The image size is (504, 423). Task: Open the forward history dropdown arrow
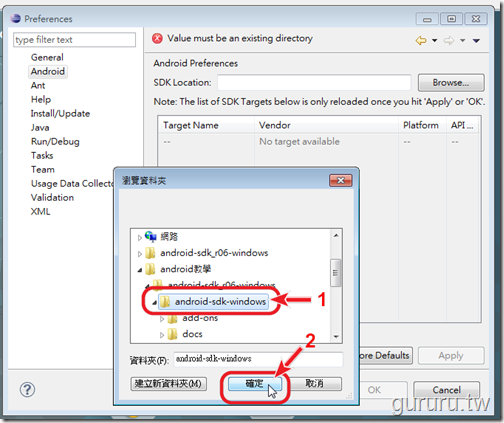462,41
